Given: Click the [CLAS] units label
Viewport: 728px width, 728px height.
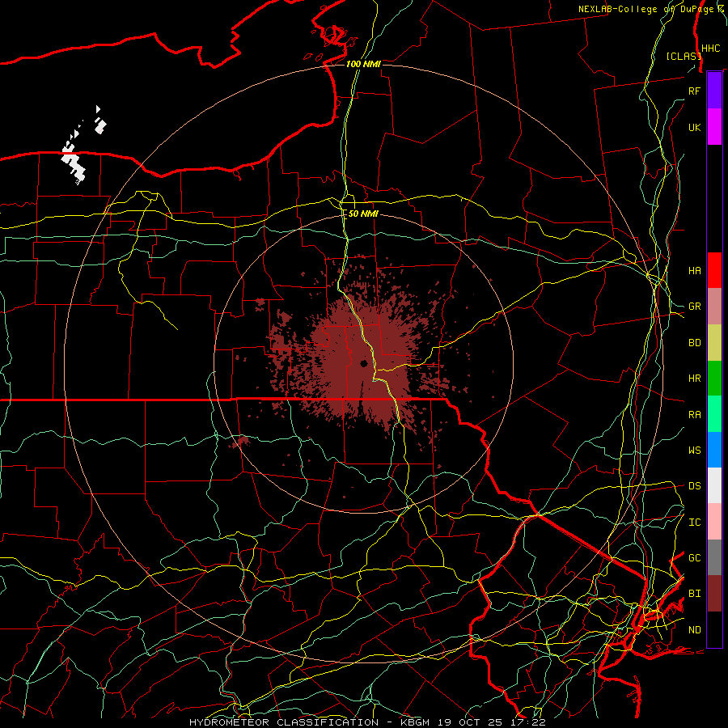Looking at the screenshot, I should click(x=684, y=56).
